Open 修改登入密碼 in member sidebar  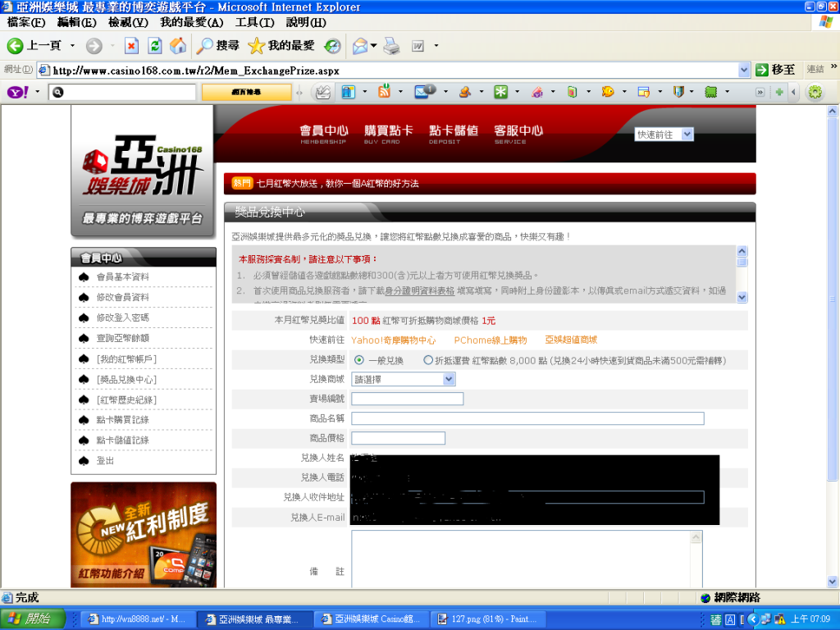(x=122, y=317)
